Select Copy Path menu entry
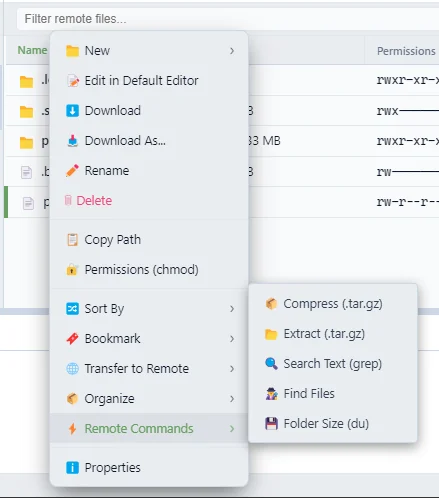The height and width of the screenshot is (498, 439). 149,240
